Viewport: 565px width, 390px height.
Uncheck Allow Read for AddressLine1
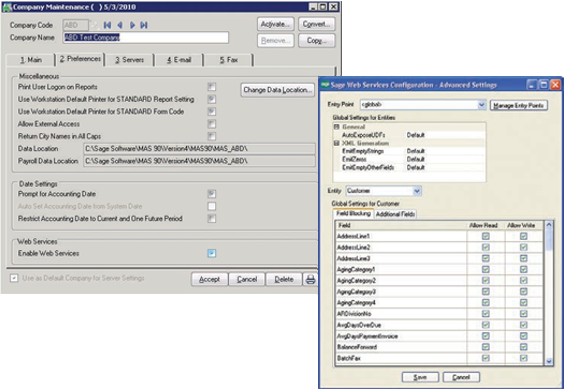point(485,236)
